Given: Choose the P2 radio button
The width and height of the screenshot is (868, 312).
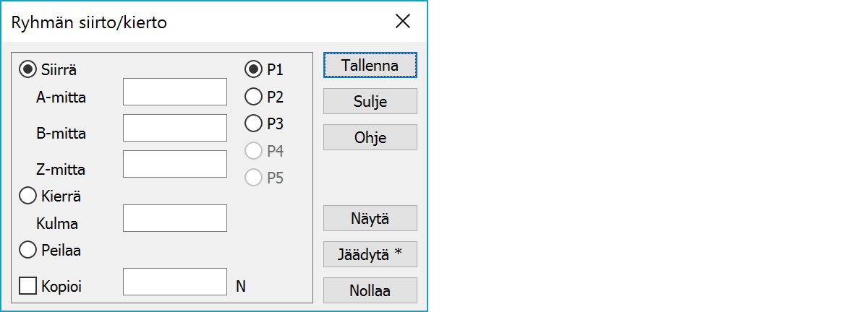Looking at the screenshot, I should pyautogui.click(x=253, y=96).
